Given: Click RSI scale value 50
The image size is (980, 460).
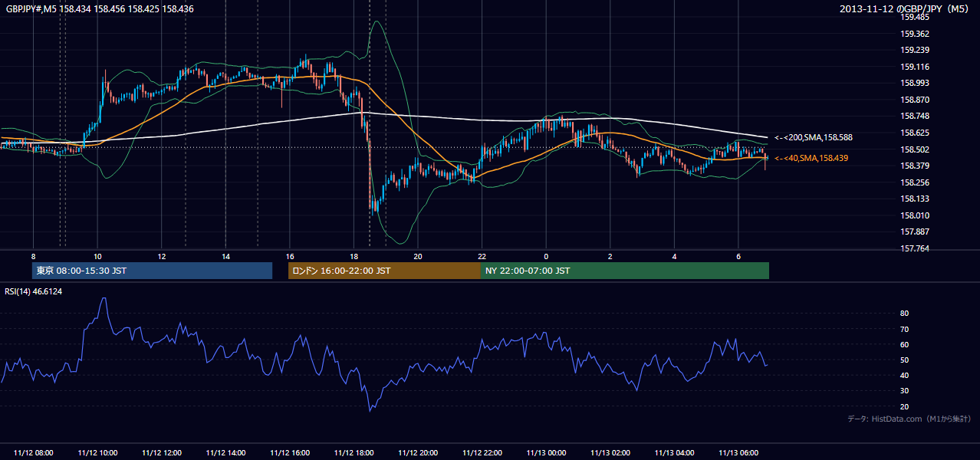Looking at the screenshot, I should click(904, 360).
